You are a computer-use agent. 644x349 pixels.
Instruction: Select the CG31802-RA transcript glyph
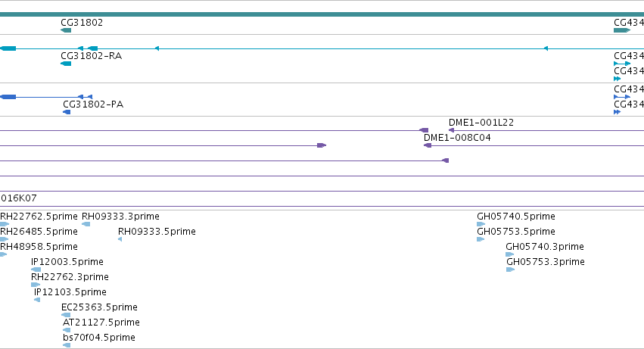click(66, 64)
